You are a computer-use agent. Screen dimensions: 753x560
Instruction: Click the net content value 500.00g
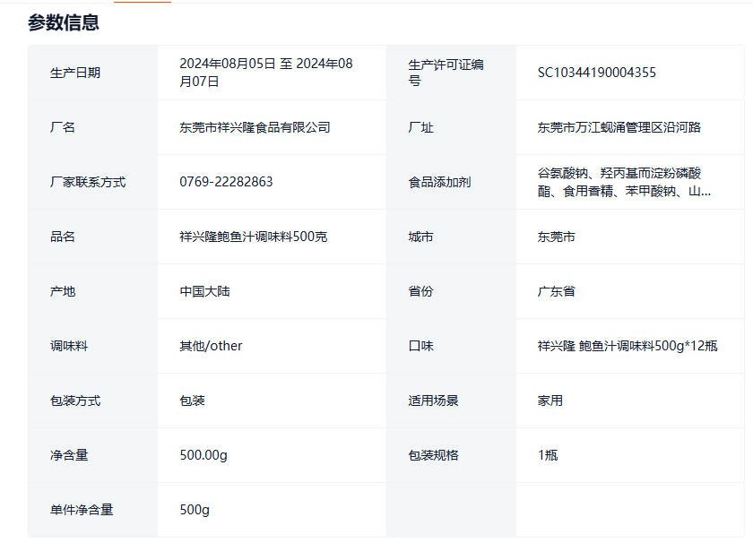(x=203, y=455)
